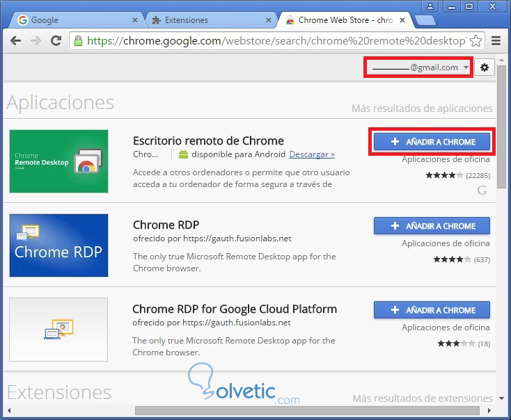This screenshot has height=420, width=511.
Task: Bookmark this page with the star icon
Action: point(475,41)
